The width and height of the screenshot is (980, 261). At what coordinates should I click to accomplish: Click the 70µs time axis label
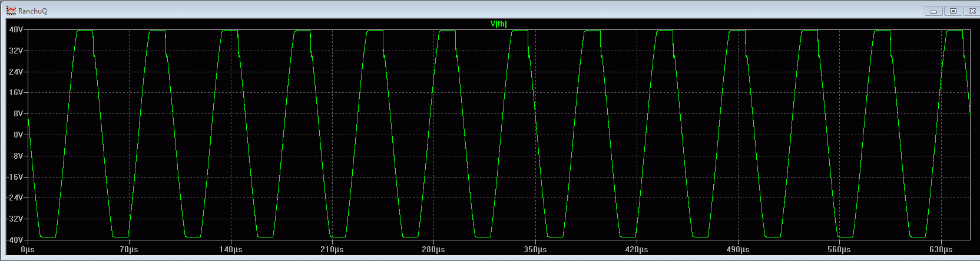point(129,250)
